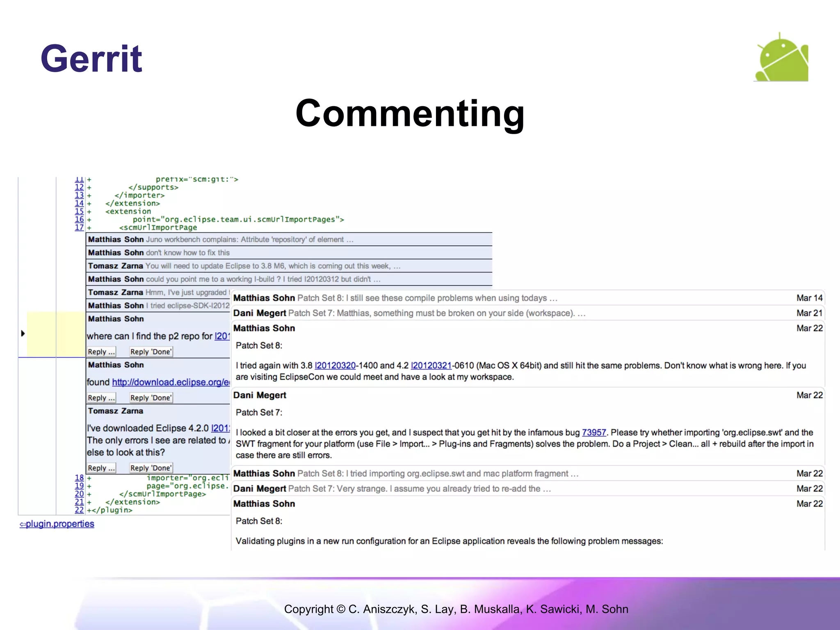This screenshot has width=840, height=630.
Task: Click Reply 'Done' under p2 repo comment
Action: tap(151, 352)
